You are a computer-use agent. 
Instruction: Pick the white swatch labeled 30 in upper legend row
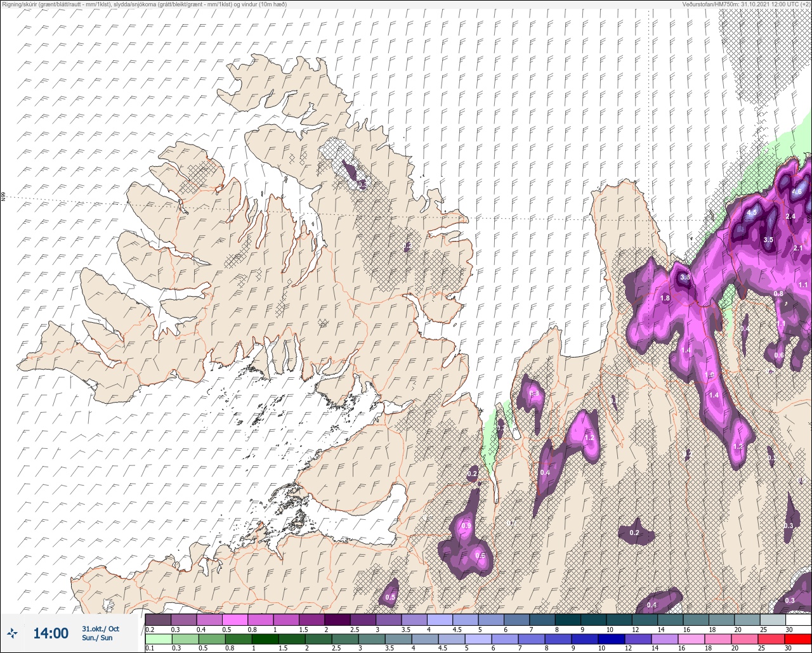799,619
